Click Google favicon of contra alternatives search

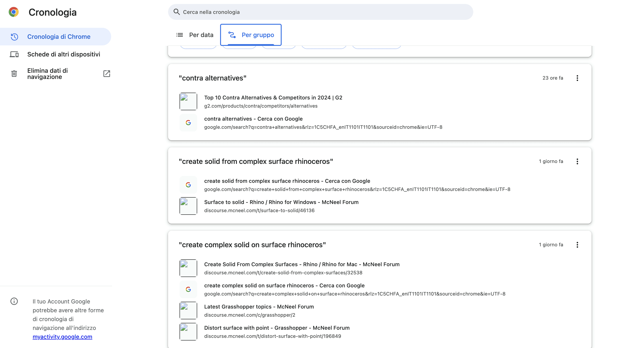point(188,123)
